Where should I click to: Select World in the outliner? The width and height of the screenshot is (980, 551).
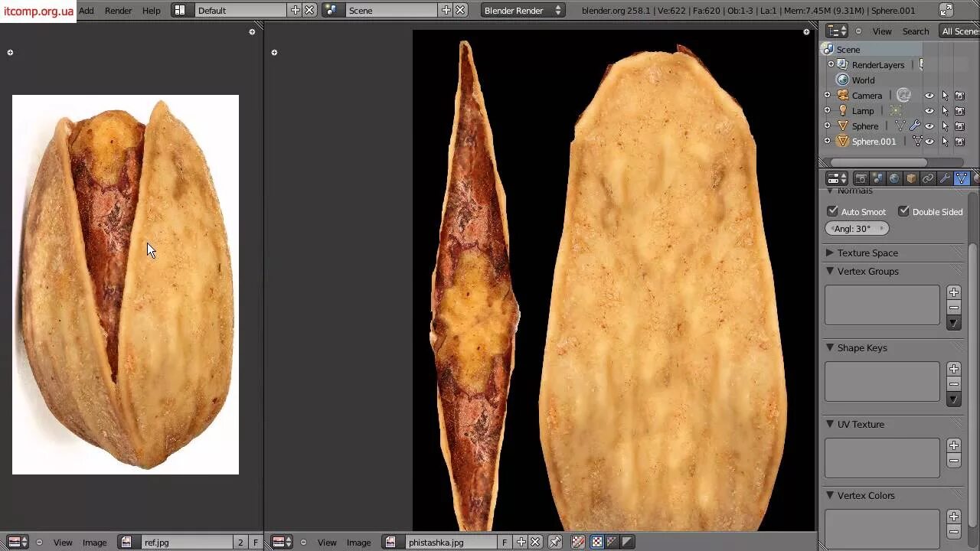863,80
